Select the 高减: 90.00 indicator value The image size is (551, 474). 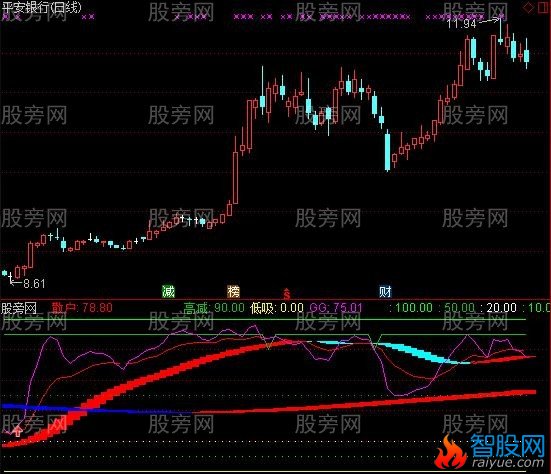click(214, 308)
